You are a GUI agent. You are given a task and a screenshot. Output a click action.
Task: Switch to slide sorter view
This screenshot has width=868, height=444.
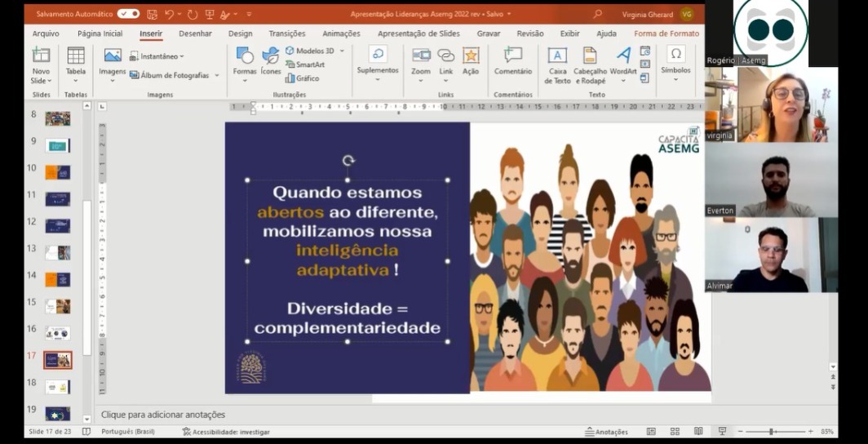(675, 431)
